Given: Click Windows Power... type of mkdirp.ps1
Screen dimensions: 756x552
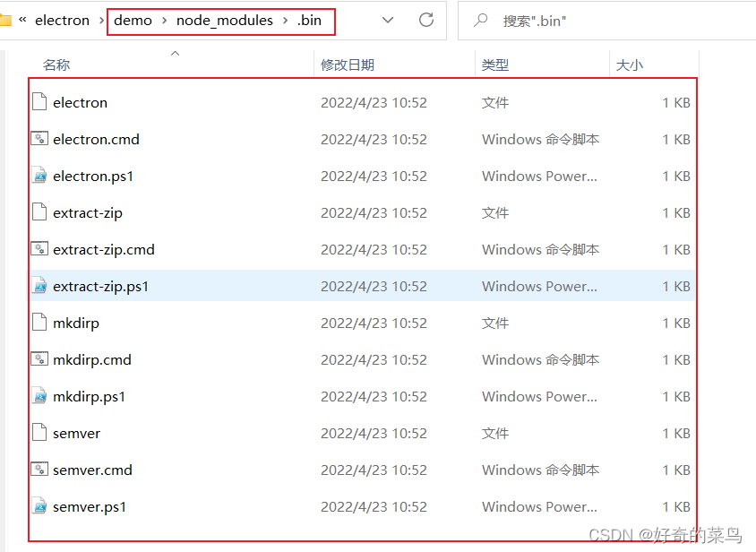Looking at the screenshot, I should [539, 396].
